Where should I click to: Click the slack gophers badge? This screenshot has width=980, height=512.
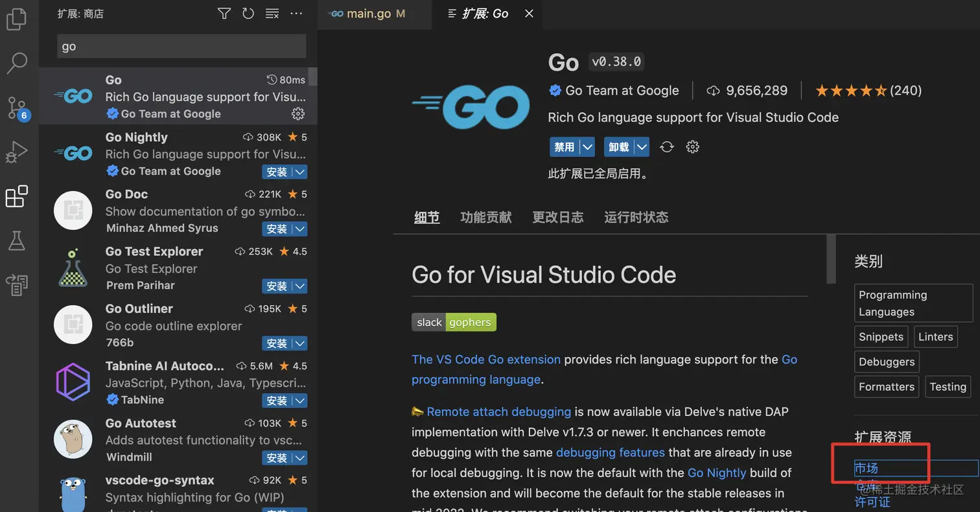click(454, 322)
